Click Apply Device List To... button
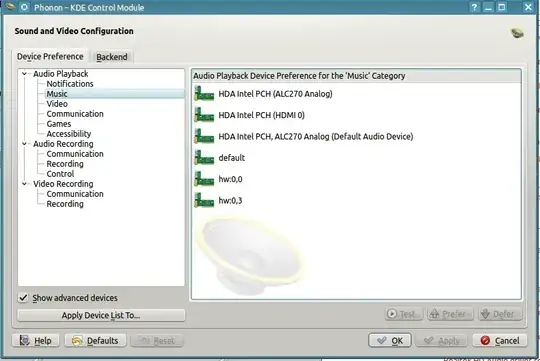The height and width of the screenshot is (361, 540). pyautogui.click(x=101, y=315)
